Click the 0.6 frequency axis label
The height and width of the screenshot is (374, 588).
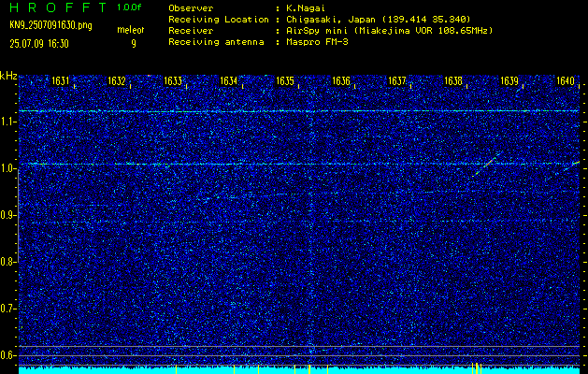[7, 355]
